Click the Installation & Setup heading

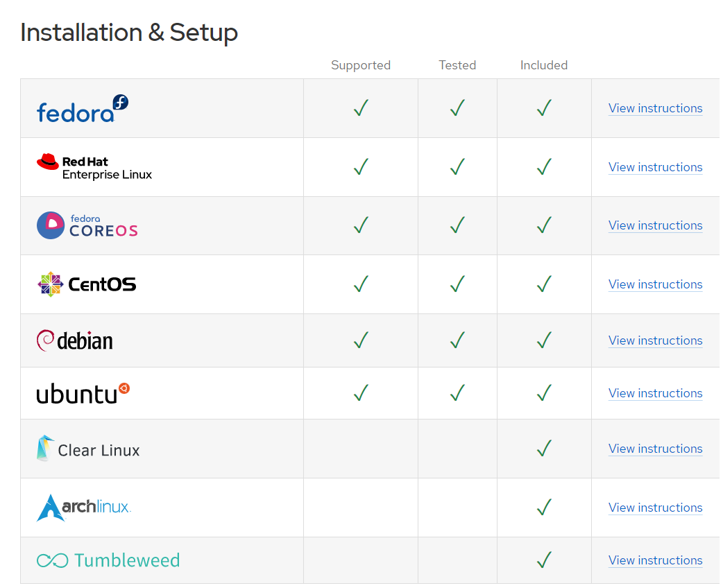(129, 33)
